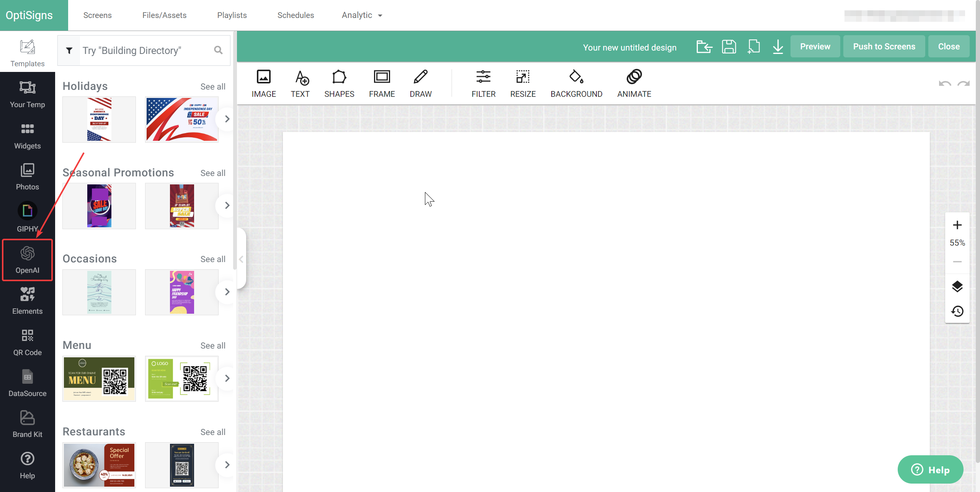Show more Occasions templates with the arrow
This screenshot has height=492, width=980.
(x=227, y=292)
